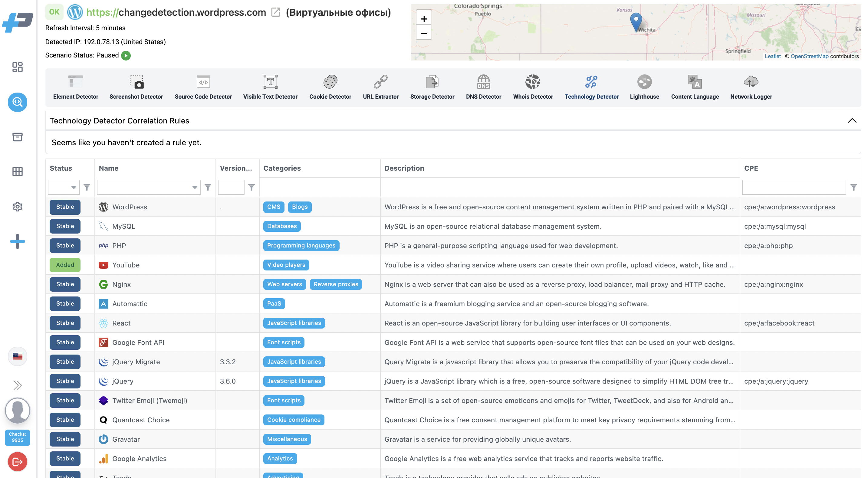Click the app logo in sidebar
This screenshot has width=868, height=478.
[x=18, y=22]
